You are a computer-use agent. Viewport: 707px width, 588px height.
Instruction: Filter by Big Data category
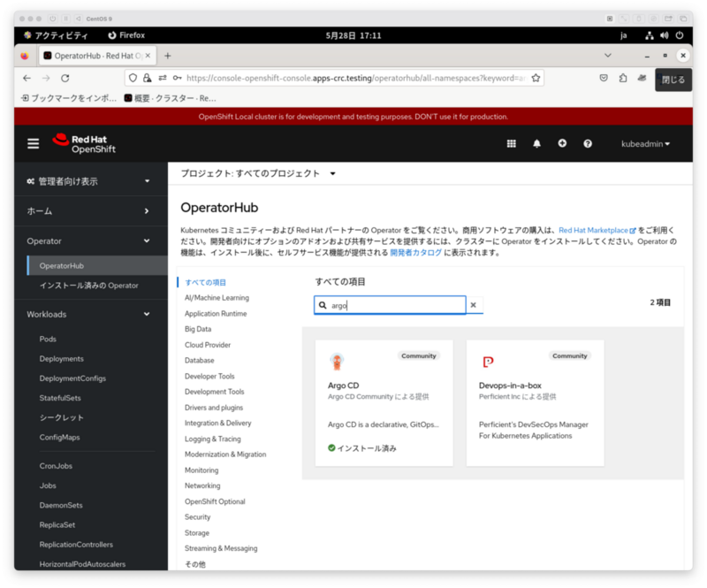198,329
